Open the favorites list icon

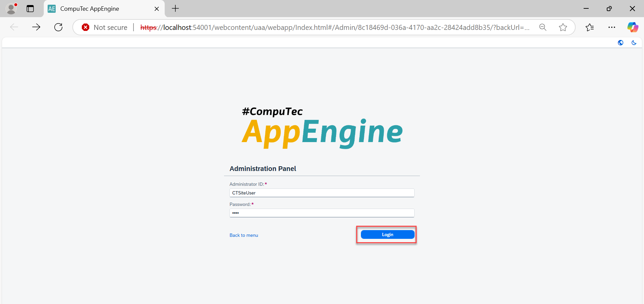tap(590, 27)
